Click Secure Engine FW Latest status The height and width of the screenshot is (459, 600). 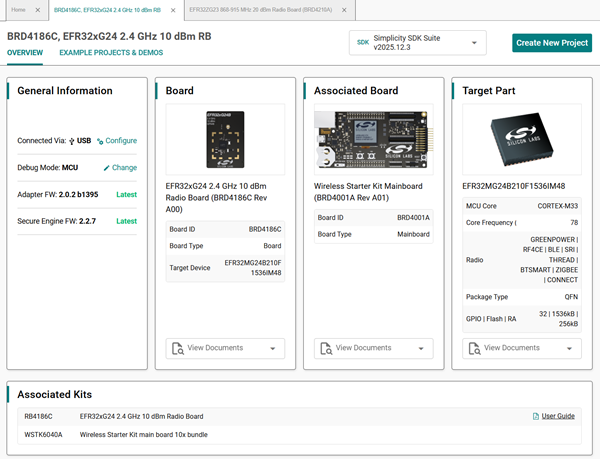(x=126, y=221)
